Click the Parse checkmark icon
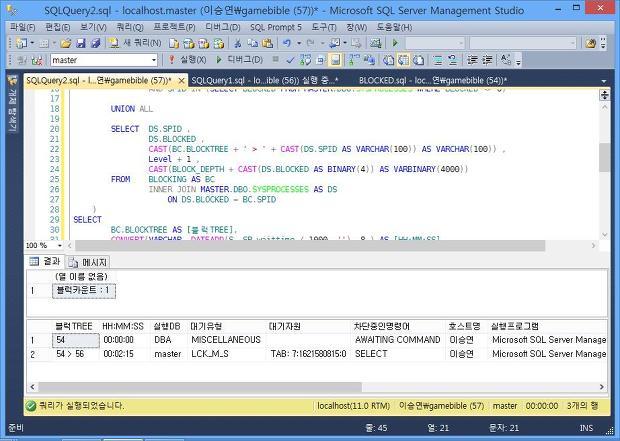620x441 pixels. pyautogui.click(x=290, y=60)
